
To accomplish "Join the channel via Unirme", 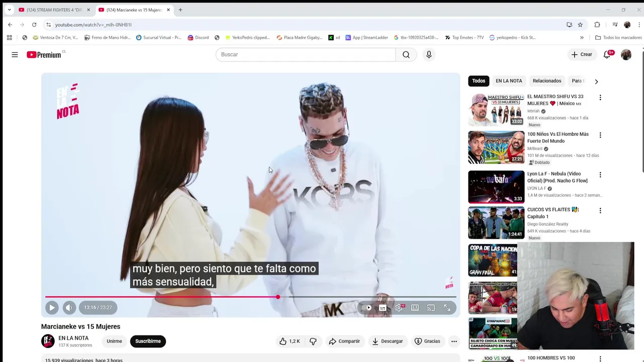I will click(114, 341).
